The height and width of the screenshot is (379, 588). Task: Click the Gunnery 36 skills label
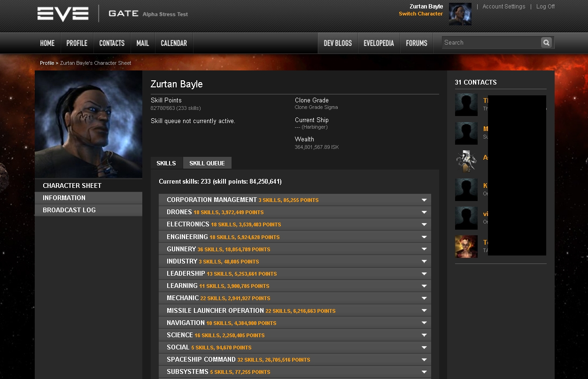point(234,249)
